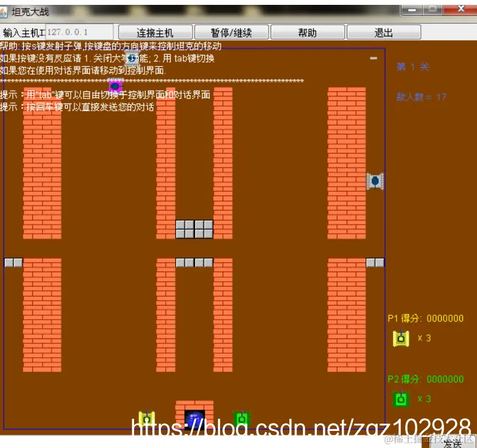Click the 连接主机 connect host button
Viewport: 477px width, 448px height.
click(x=155, y=32)
